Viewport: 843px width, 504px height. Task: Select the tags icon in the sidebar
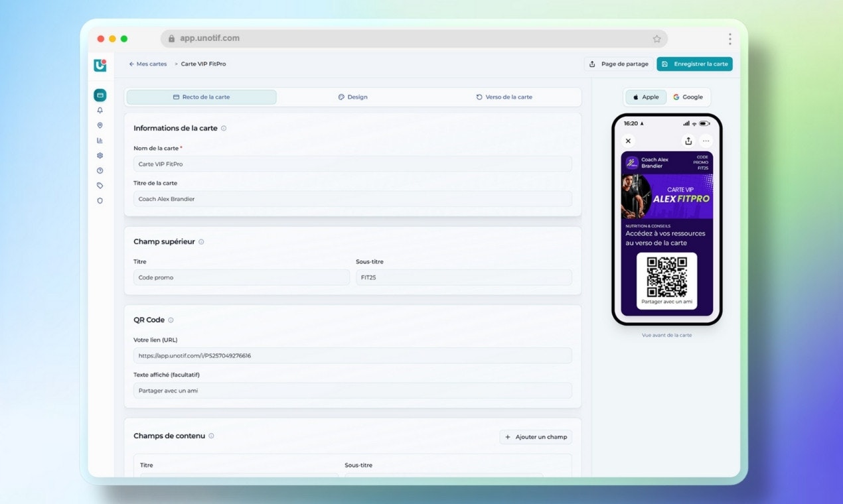100,186
